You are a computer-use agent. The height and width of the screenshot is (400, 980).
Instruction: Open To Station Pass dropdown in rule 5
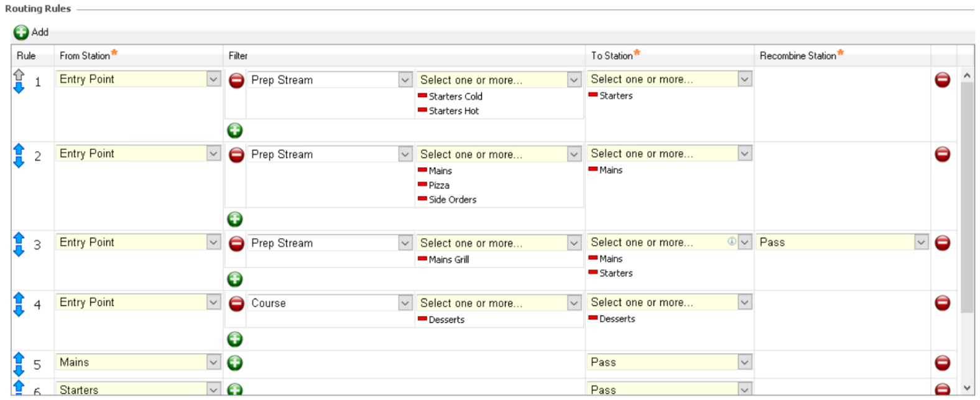pos(744,363)
